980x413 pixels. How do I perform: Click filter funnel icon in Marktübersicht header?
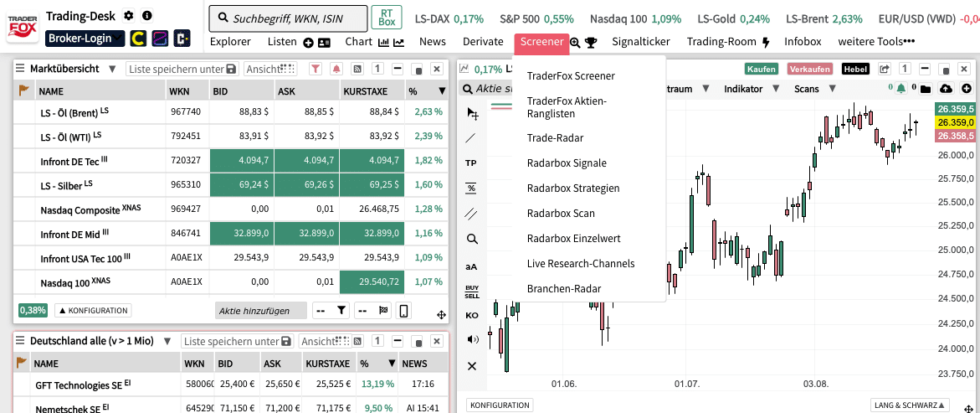pyautogui.click(x=316, y=69)
